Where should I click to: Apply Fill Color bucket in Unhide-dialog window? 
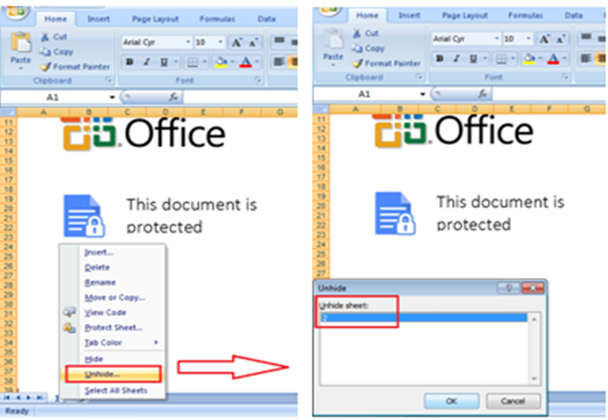point(529,59)
